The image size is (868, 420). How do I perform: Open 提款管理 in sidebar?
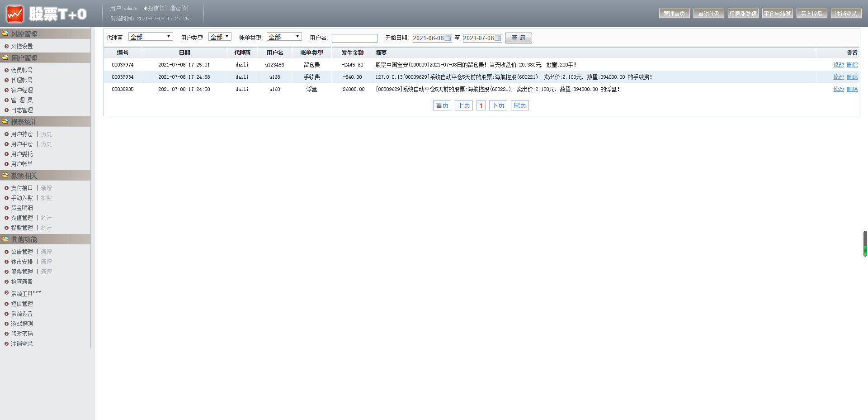[x=22, y=228]
